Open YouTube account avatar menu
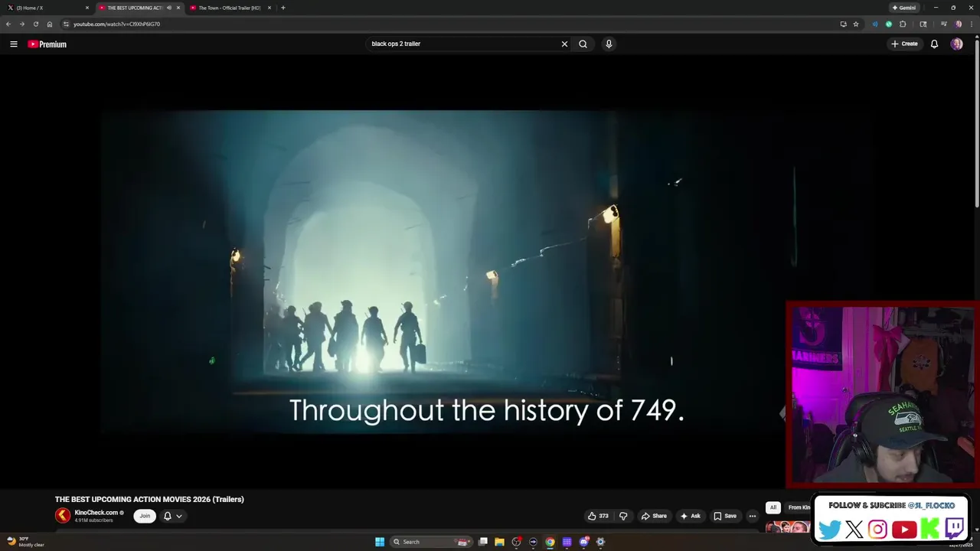980x551 pixels. tap(956, 44)
